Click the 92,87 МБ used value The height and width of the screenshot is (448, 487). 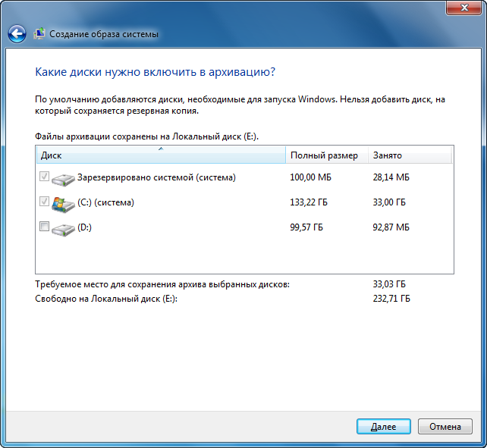(x=391, y=227)
